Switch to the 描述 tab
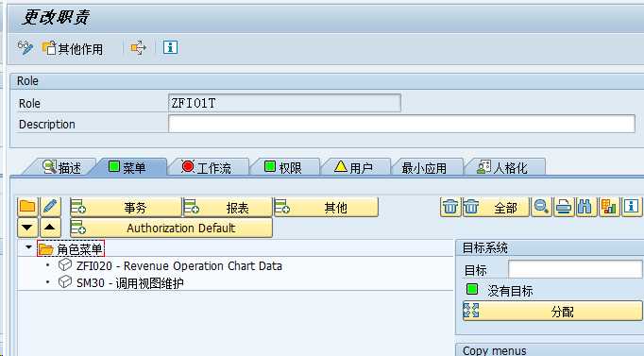Viewport: 644px width, 356px height. point(61,167)
